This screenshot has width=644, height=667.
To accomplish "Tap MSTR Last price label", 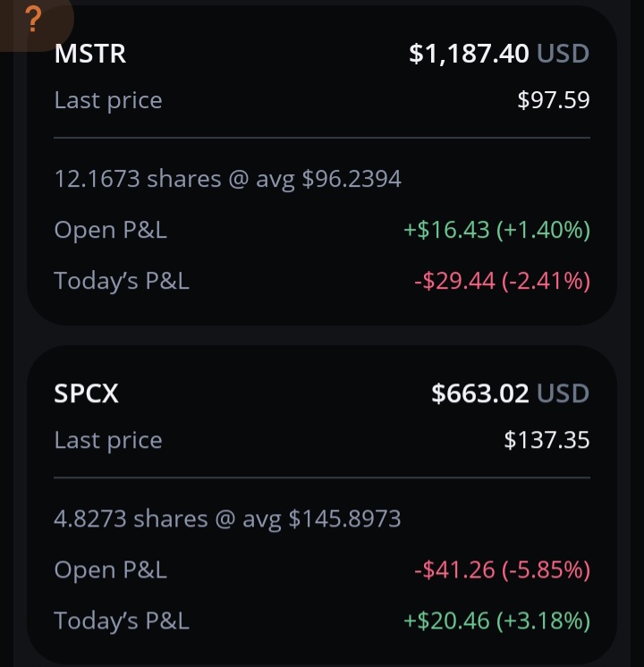I will pos(108,101).
